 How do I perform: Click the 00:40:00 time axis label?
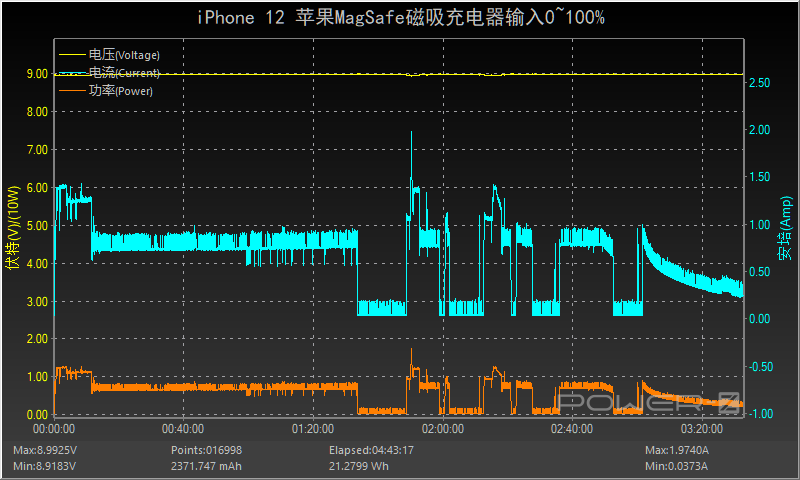(183, 428)
